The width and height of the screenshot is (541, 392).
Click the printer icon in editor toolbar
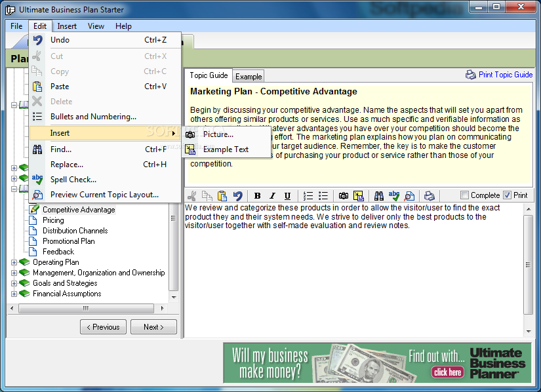click(430, 196)
